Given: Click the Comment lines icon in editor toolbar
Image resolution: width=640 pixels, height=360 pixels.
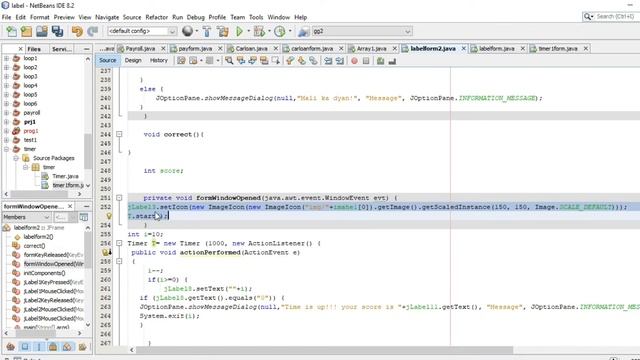Looking at the screenshot, I should coord(380,61).
